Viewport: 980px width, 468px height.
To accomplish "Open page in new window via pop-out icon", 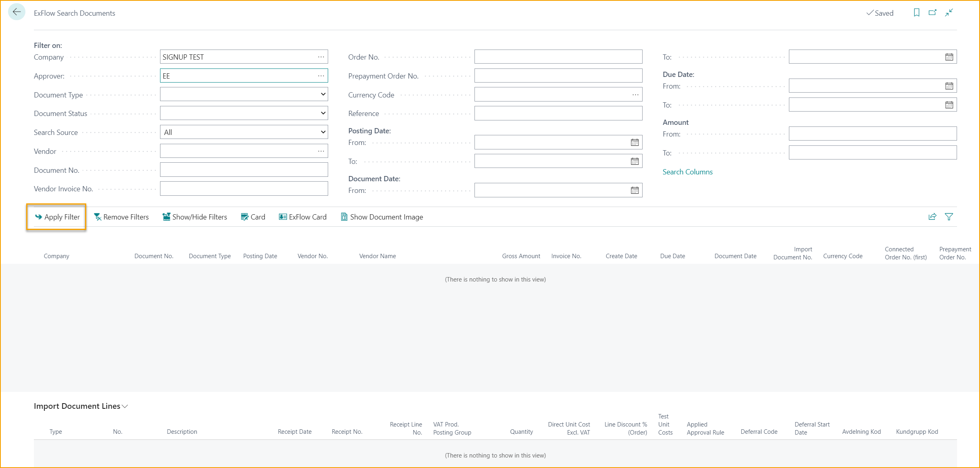I will (x=933, y=12).
